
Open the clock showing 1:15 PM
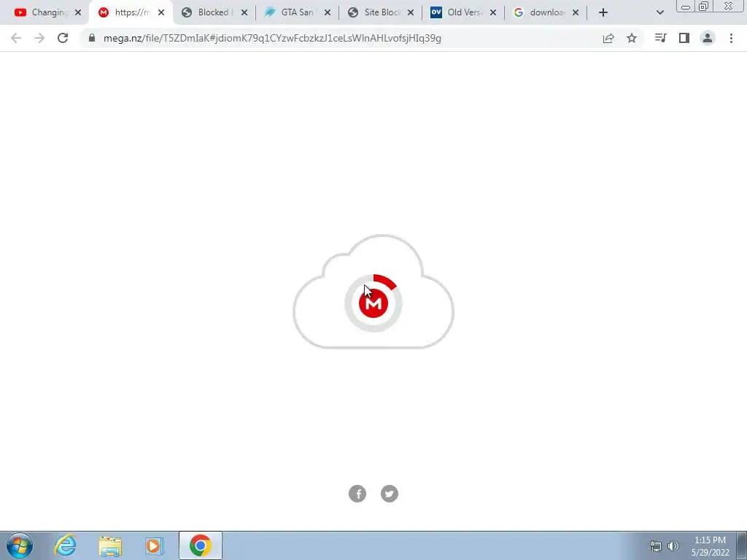(x=710, y=546)
